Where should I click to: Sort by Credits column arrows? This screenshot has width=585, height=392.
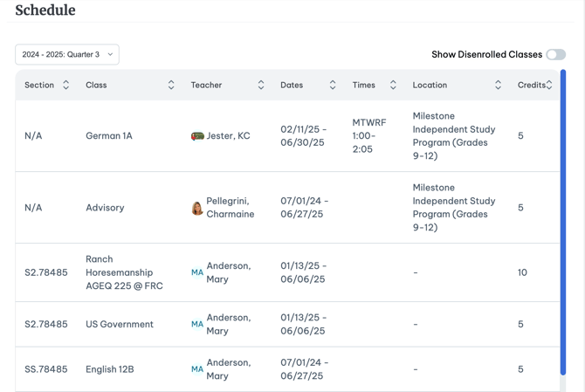[549, 85]
